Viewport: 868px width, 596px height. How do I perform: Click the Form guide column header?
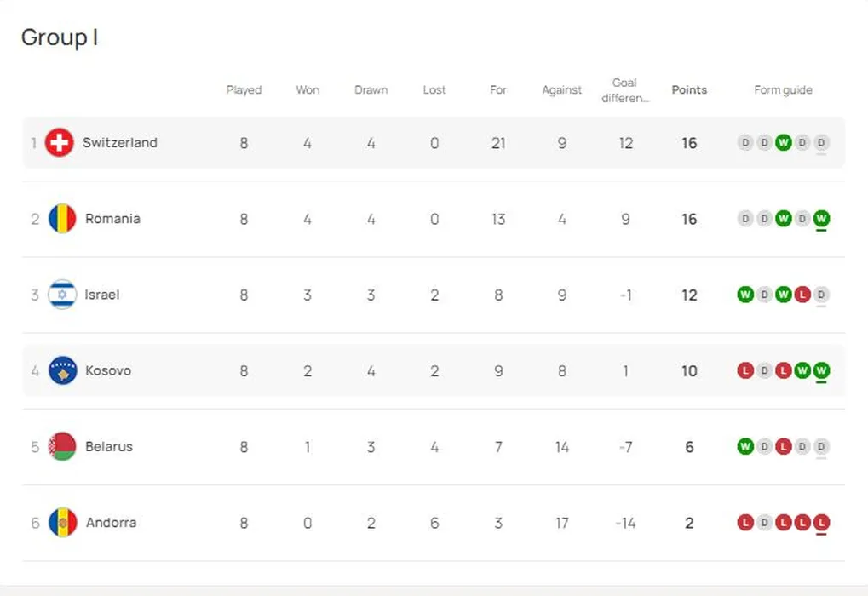[x=783, y=90]
